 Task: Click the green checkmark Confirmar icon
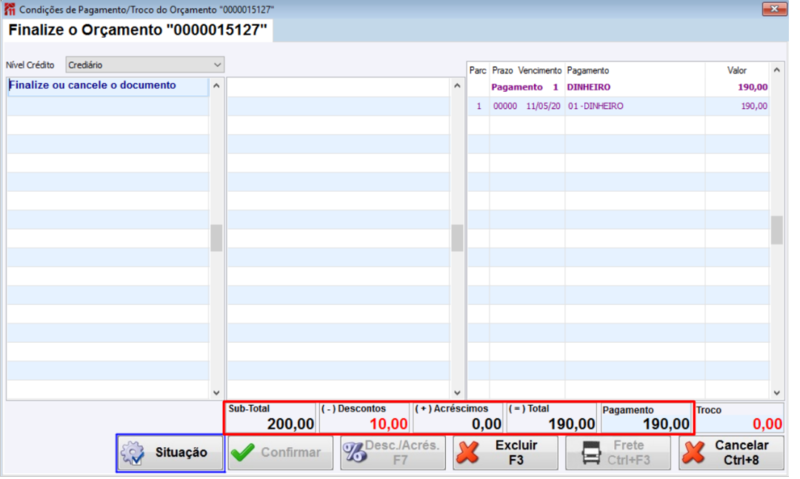coord(243,452)
